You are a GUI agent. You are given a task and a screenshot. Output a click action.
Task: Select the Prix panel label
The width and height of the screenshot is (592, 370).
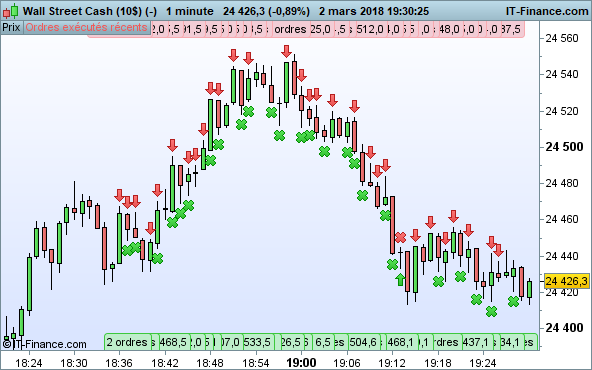point(11,28)
